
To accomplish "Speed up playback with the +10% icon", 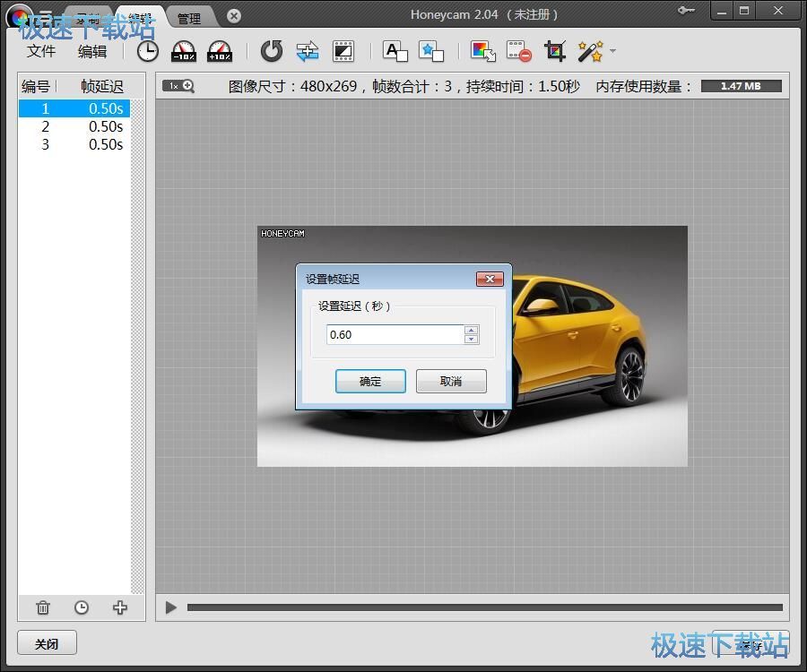I will click(x=220, y=51).
